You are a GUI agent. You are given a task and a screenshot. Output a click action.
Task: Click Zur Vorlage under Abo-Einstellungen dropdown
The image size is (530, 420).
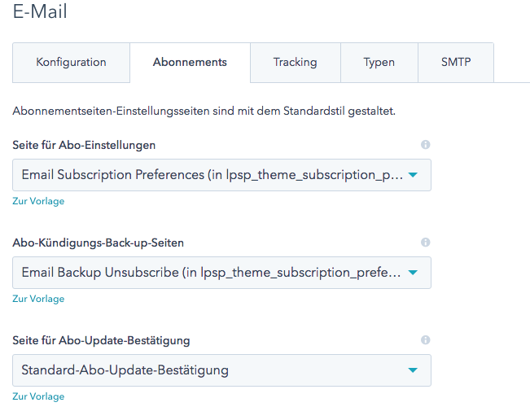coord(38,201)
